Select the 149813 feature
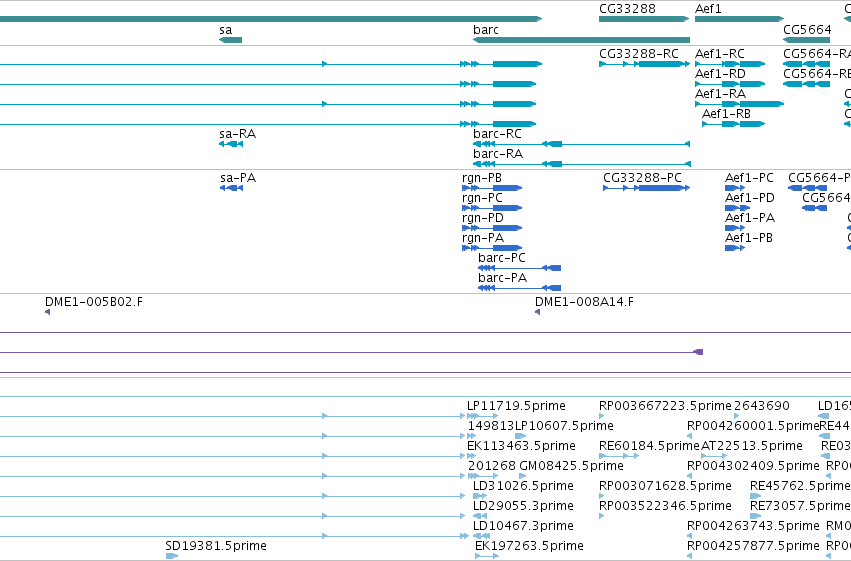This screenshot has height=561, width=851. click(x=471, y=436)
